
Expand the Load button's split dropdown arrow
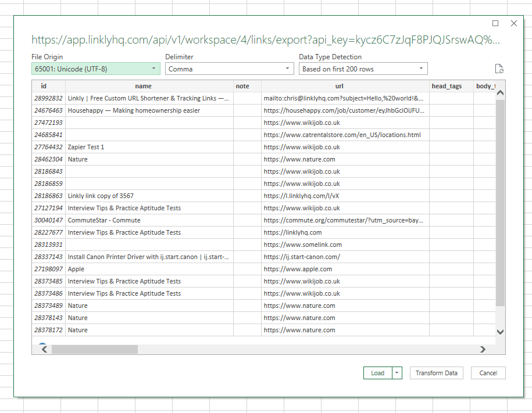(x=397, y=372)
